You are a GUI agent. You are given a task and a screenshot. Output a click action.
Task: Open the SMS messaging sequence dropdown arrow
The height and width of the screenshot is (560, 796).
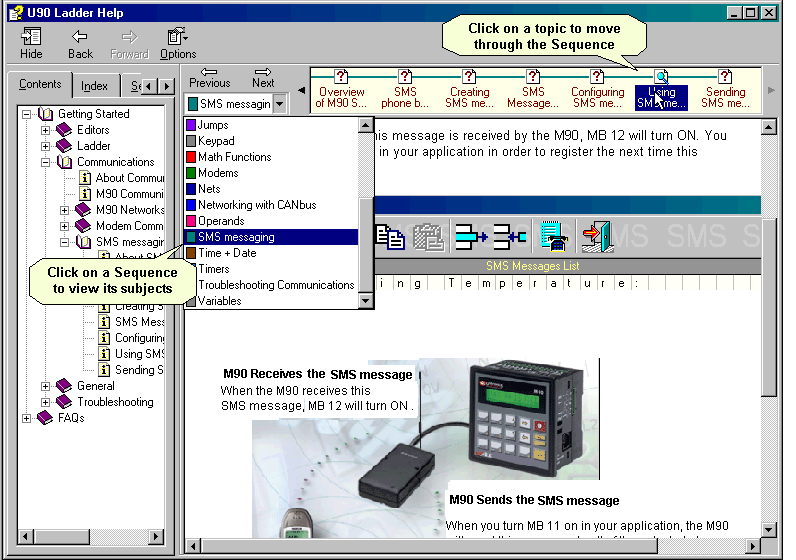[280, 104]
